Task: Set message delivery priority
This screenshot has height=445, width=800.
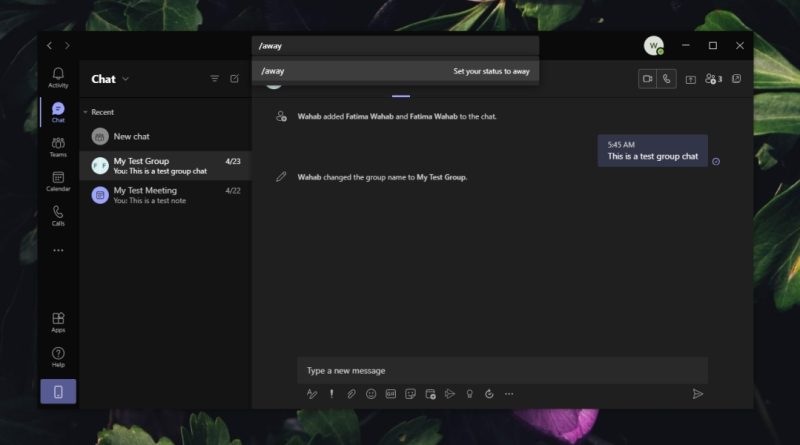Action: (332, 394)
